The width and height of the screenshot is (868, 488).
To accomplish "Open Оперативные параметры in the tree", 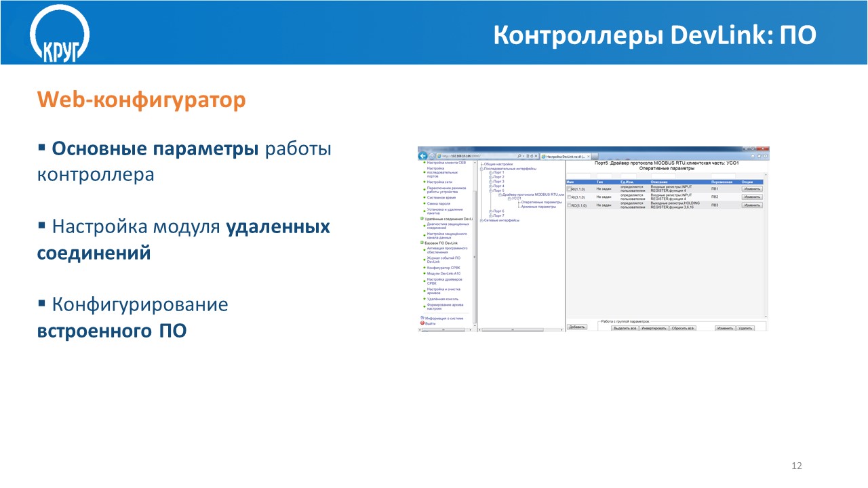I will [542, 202].
